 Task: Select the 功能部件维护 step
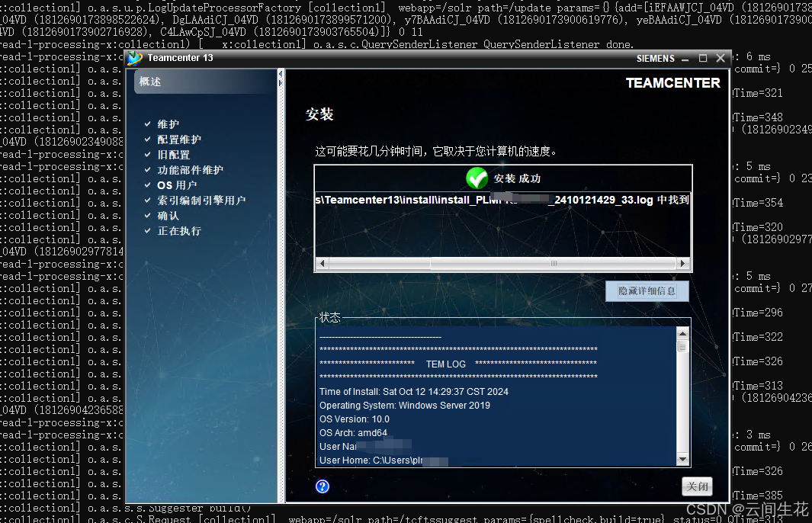pos(190,170)
